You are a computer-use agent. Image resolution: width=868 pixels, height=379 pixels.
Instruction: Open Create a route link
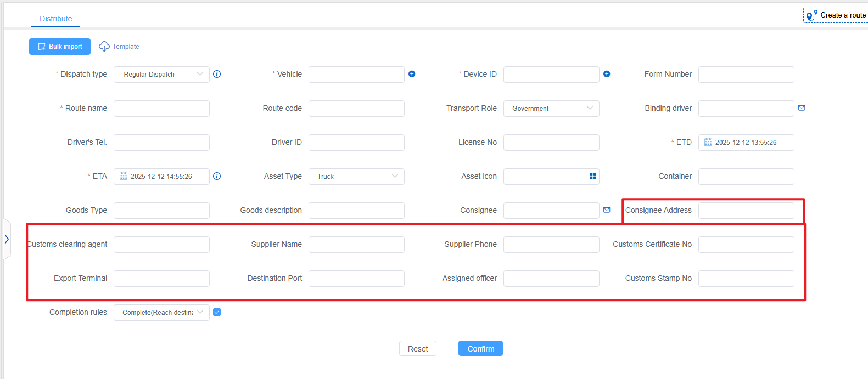coord(836,15)
